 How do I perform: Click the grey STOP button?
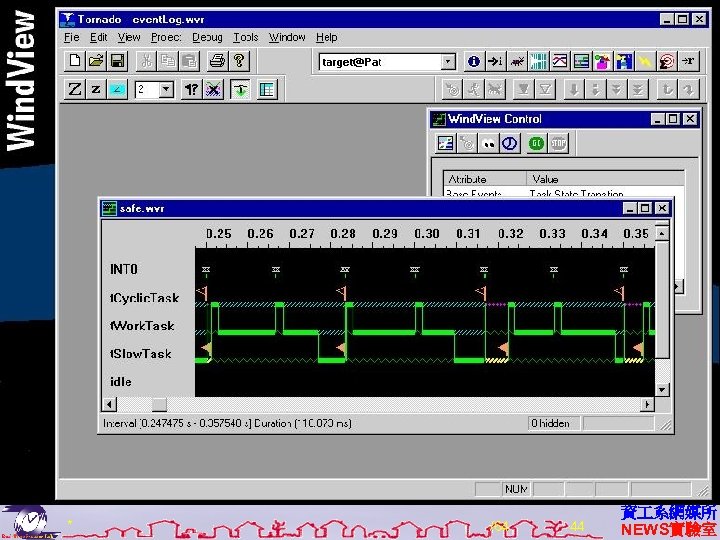point(558,144)
